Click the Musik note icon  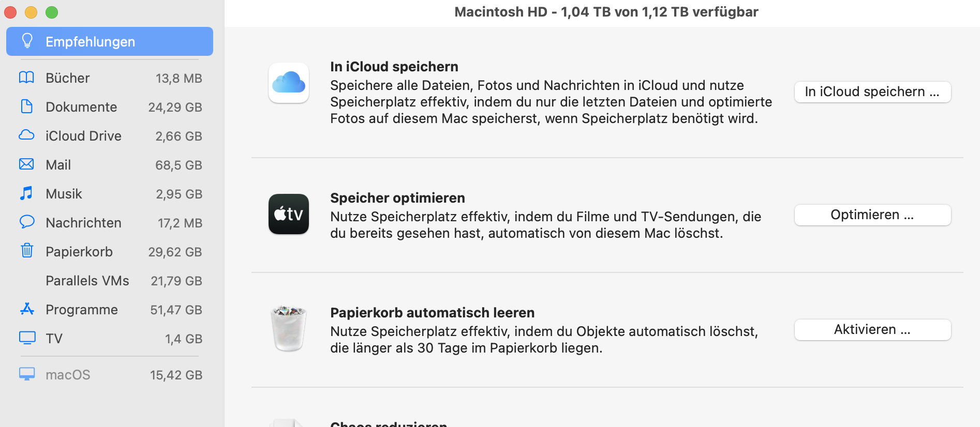(26, 193)
